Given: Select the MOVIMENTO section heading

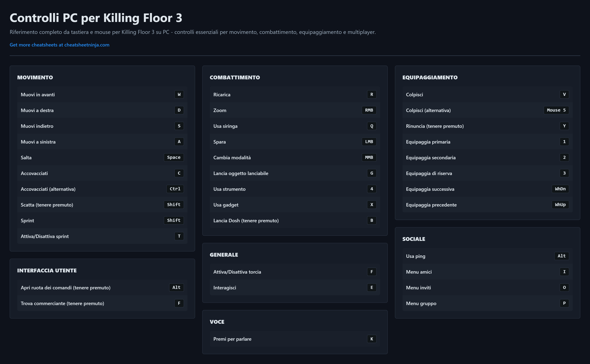Looking at the screenshot, I should tap(35, 78).
